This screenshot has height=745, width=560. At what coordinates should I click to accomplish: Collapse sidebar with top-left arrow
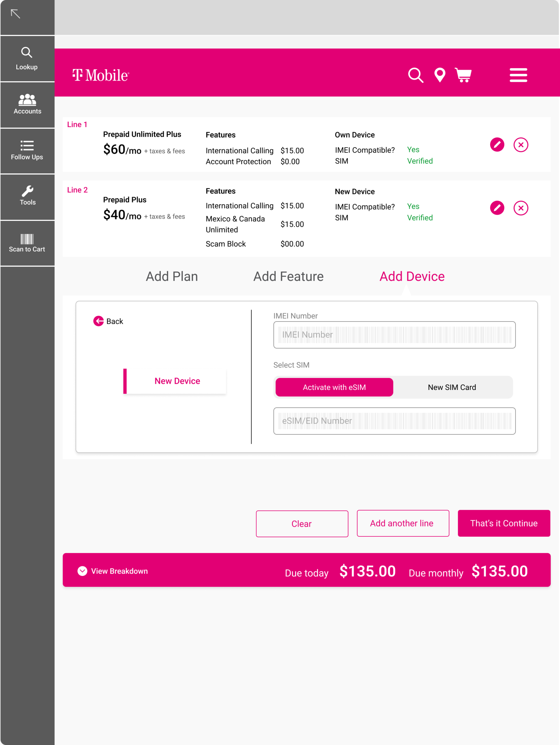click(x=15, y=14)
